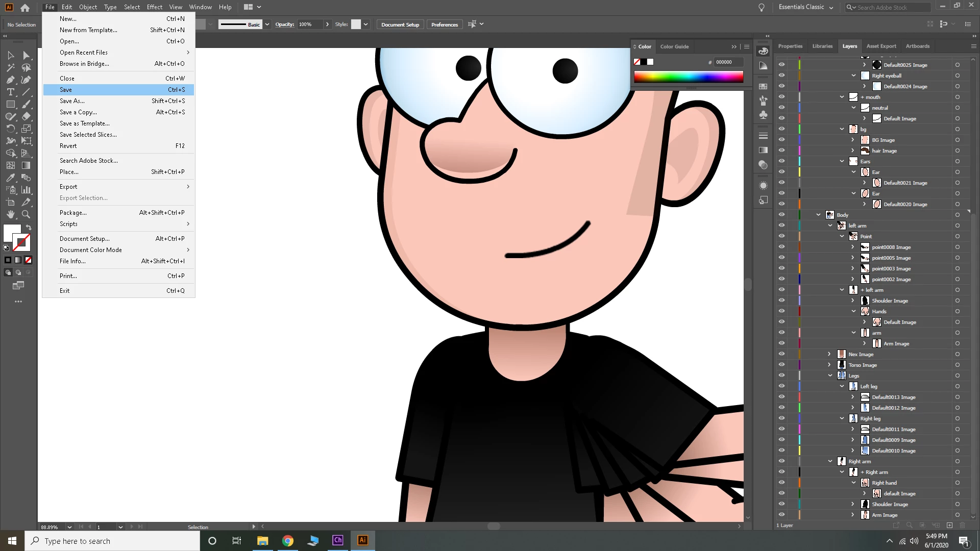This screenshot has width=980, height=551.
Task: Choose the Eyedropper tool
Action: pos(10,178)
